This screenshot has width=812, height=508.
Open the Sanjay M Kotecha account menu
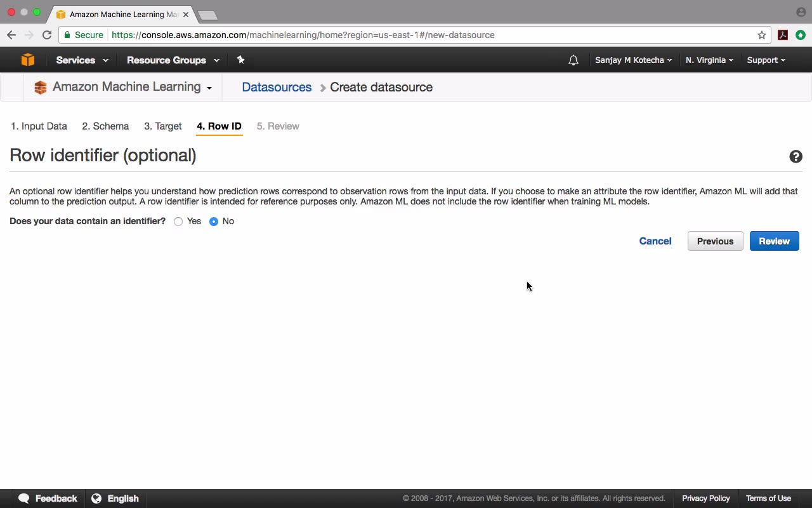(633, 60)
